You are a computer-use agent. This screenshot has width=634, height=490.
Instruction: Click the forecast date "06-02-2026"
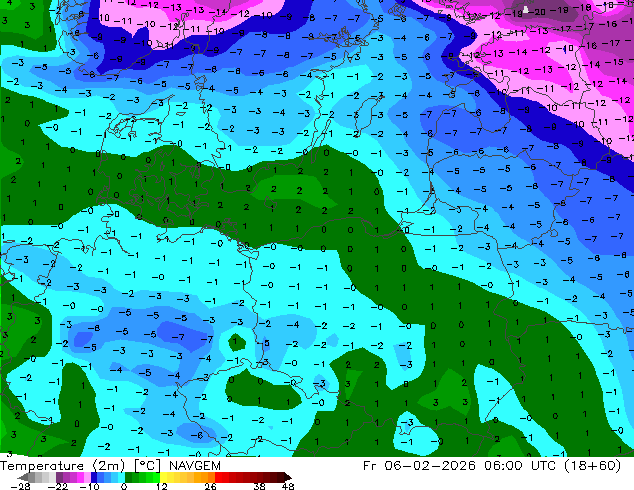430,466
